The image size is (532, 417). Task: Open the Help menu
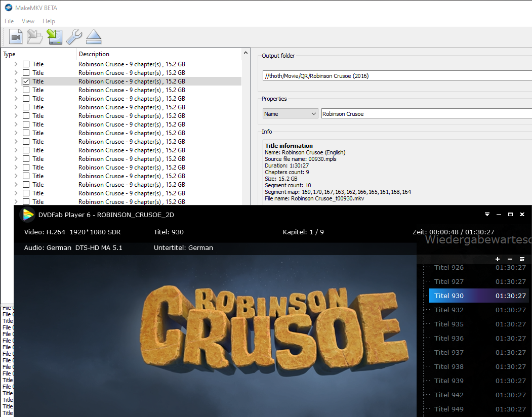(x=49, y=21)
